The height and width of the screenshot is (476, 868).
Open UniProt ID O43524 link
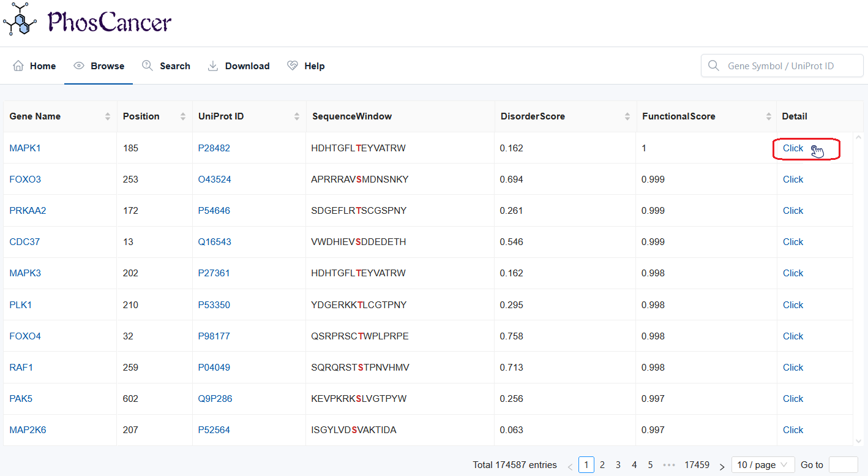pyautogui.click(x=214, y=179)
